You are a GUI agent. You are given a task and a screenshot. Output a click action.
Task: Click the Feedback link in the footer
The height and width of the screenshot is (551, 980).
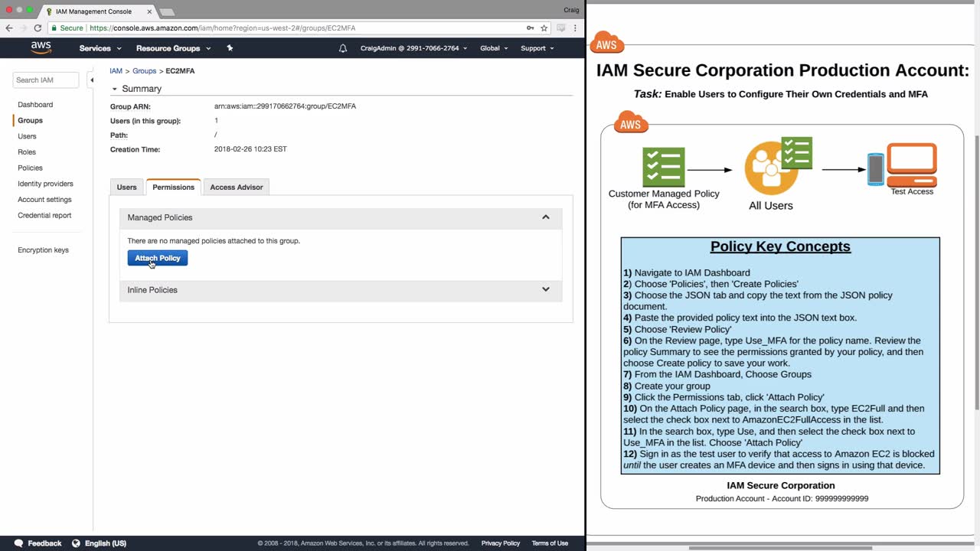44,543
